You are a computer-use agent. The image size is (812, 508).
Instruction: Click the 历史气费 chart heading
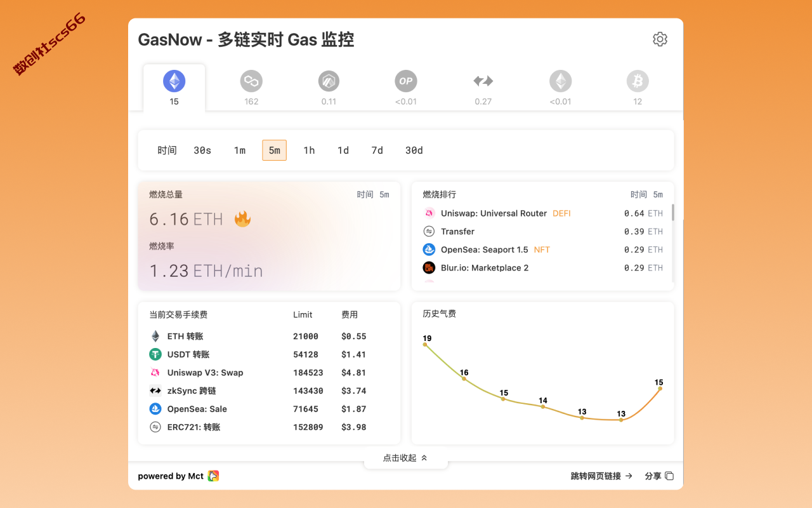coord(439,314)
